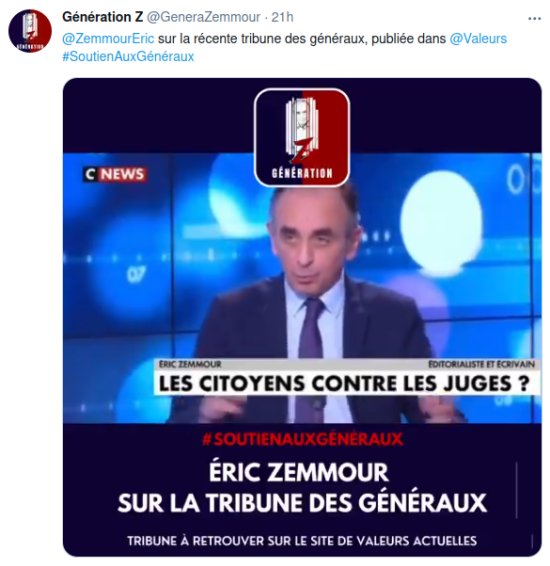Open the tweet's three-dot more options menu

[534, 18]
